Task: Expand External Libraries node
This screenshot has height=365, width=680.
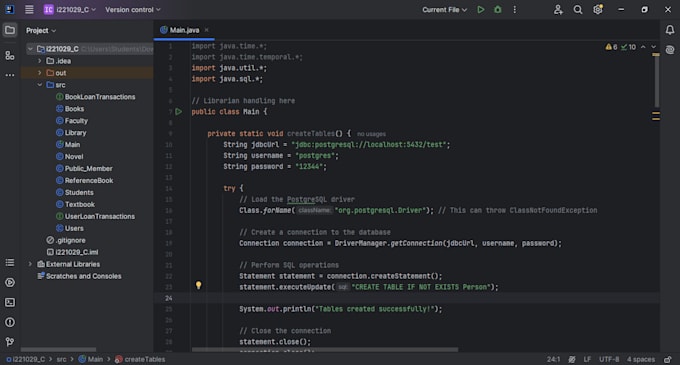Action: pos(30,264)
